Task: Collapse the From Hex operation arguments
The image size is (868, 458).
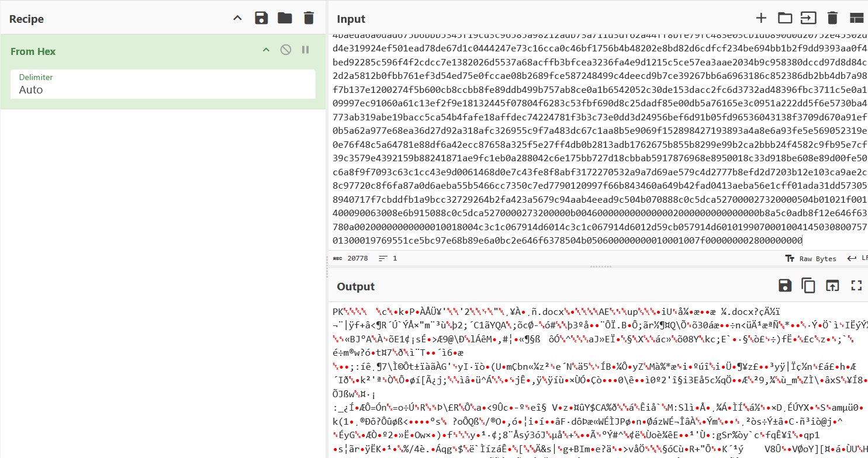Action: 266,50
